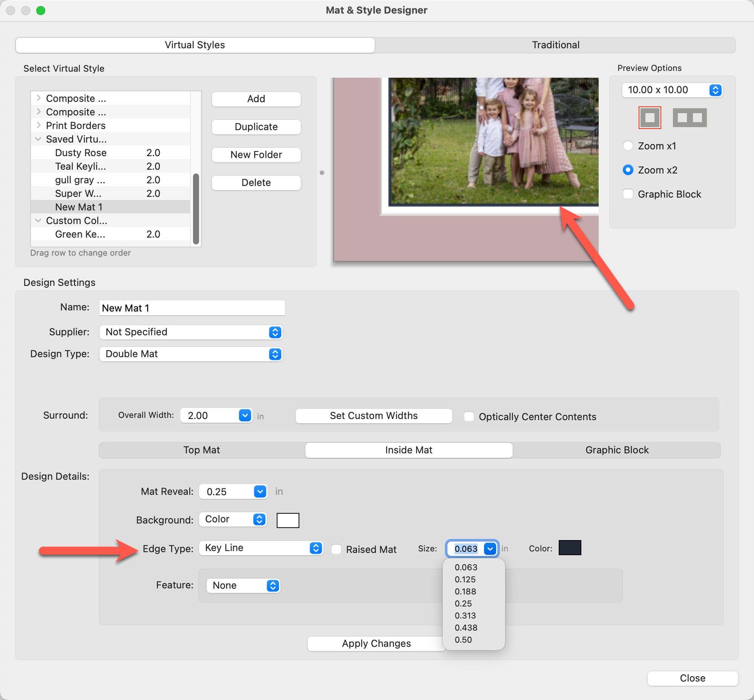
Task: Open dark Key Line color swatch
Action: [570, 548]
